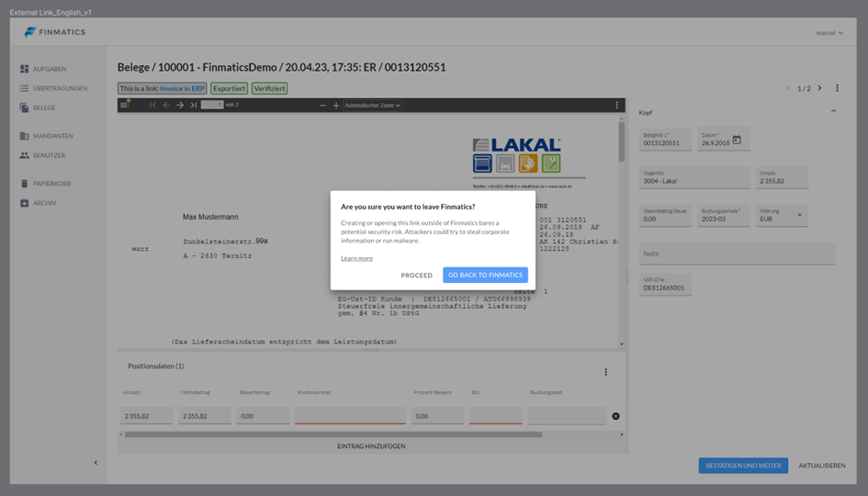Click Aktualisieren
Viewport: 868px width, 496px height.
[x=822, y=466]
